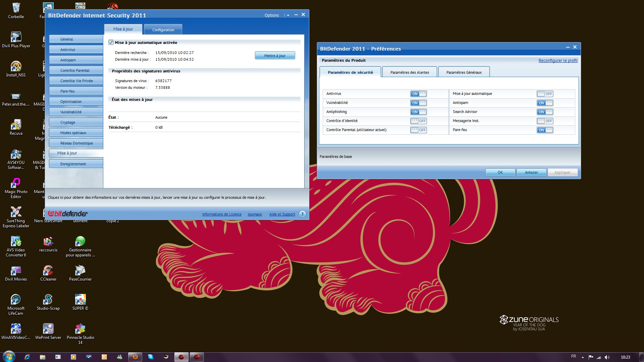Click the help question mark icon in BitDefender
Viewport: 644px width, 362px height.
(302, 214)
